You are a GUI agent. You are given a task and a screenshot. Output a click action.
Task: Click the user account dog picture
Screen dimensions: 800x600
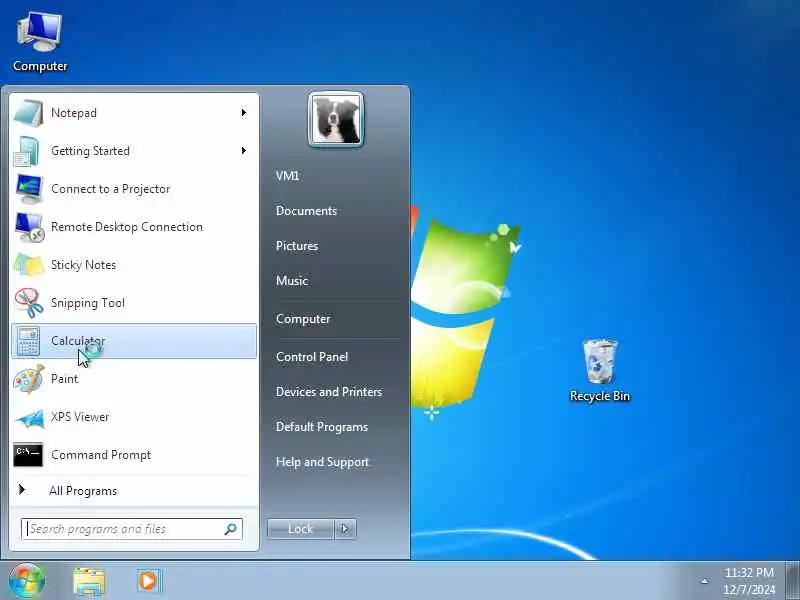click(x=336, y=119)
